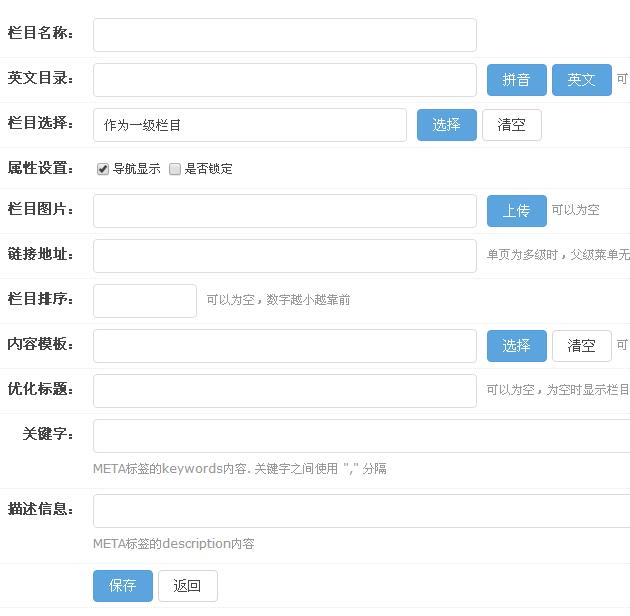Click the 链接地址 input field
This screenshot has height=616, width=630.
click(284, 255)
